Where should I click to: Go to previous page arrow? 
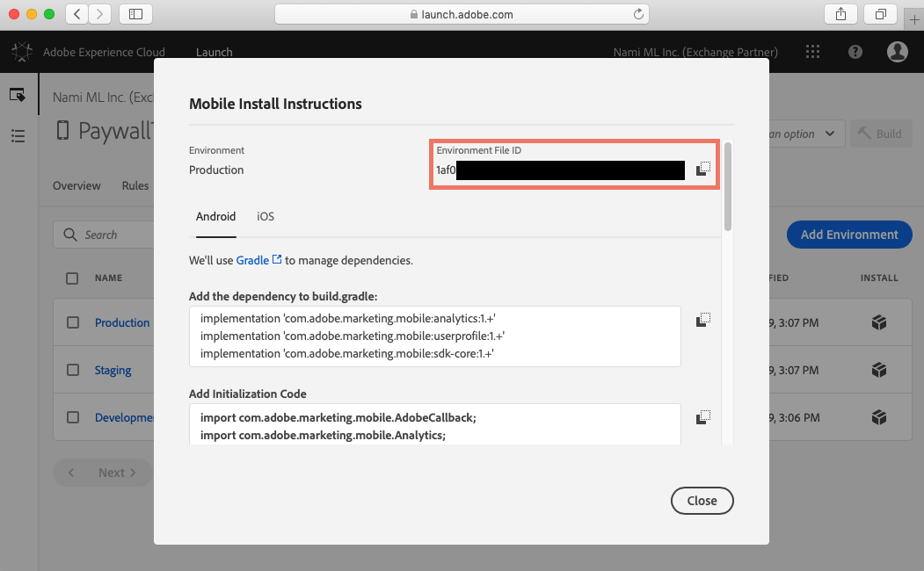70,473
